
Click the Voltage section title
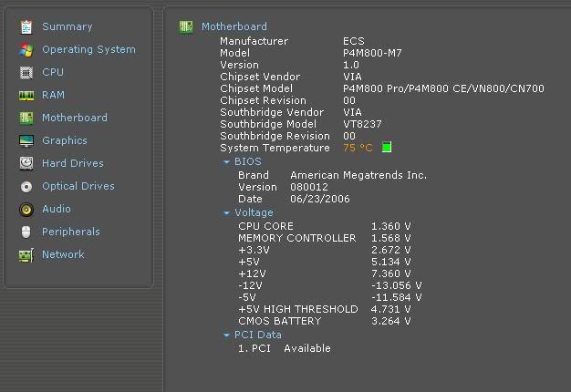254,212
